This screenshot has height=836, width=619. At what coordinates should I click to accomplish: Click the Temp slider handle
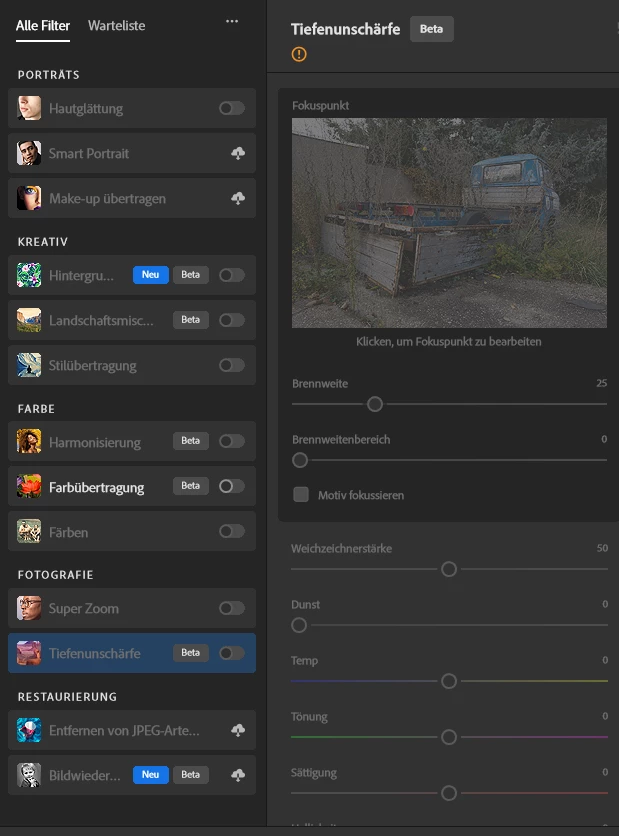coord(449,681)
